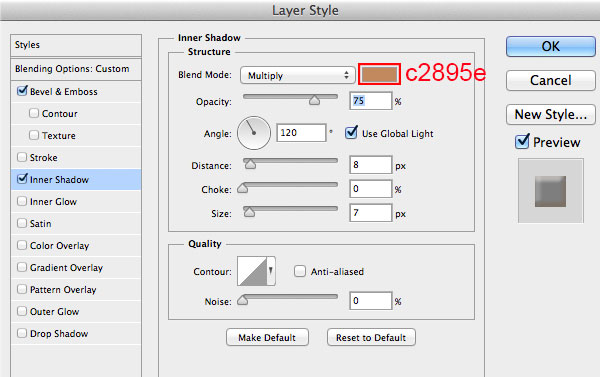Select the Color Overlay settings label
This screenshot has height=377, width=600.
[x=59, y=246]
